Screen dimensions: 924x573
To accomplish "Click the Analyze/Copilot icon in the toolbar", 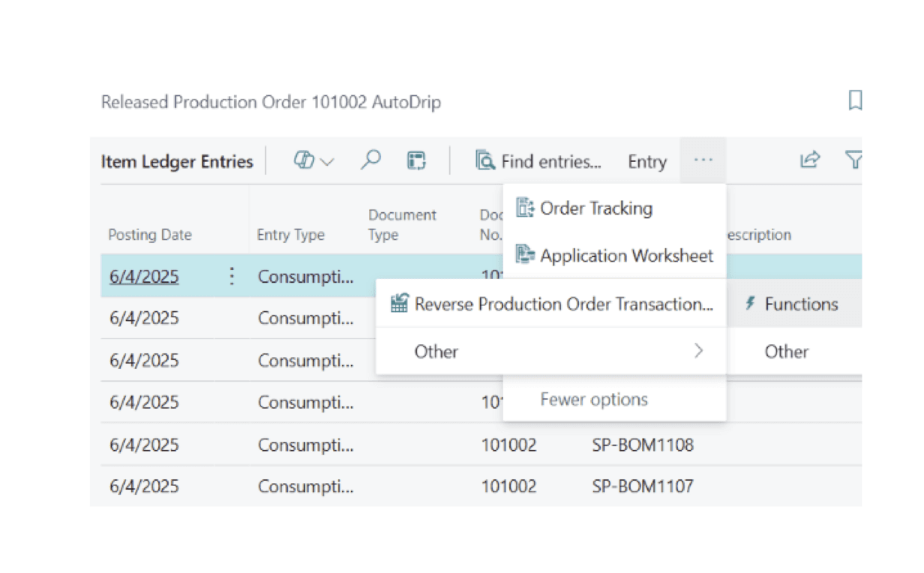I will (304, 160).
